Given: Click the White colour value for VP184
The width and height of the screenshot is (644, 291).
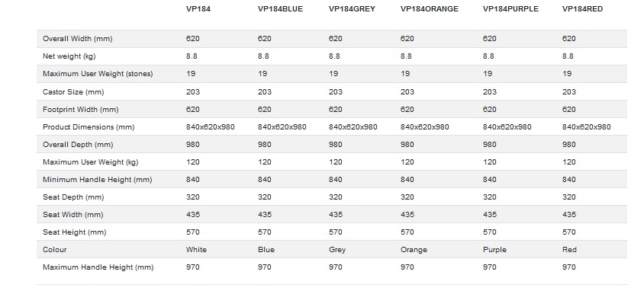Looking at the screenshot, I should pyautogui.click(x=196, y=250).
